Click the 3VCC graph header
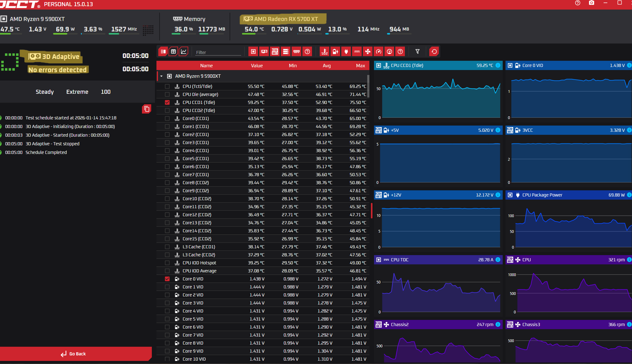The width and height of the screenshot is (632, 364). 569,130
